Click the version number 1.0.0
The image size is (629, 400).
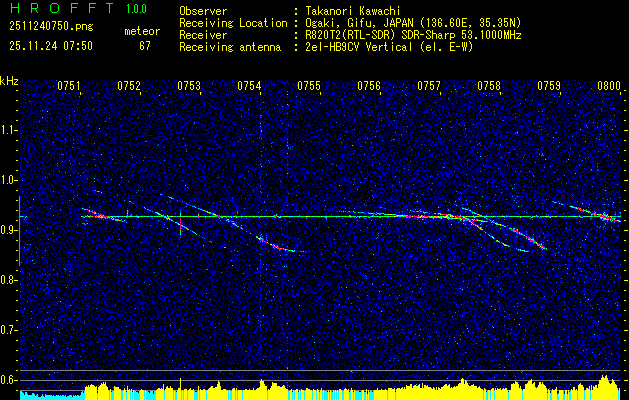[136, 9]
